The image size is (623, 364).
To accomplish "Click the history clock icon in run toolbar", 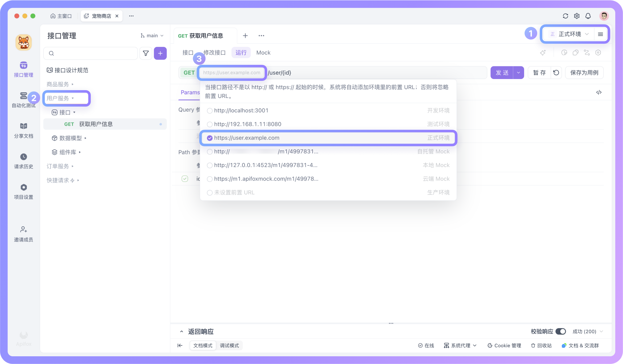I will [564, 53].
